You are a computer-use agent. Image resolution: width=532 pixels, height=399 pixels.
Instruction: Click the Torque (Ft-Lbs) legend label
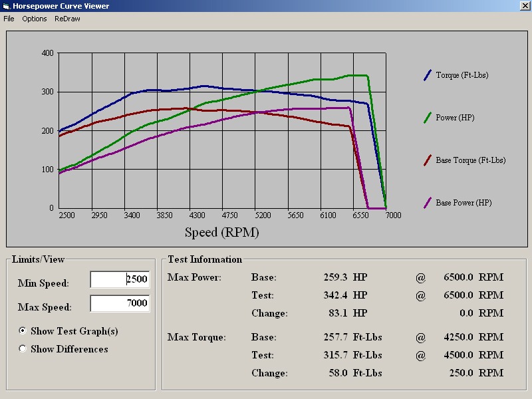click(x=462, y=75)
